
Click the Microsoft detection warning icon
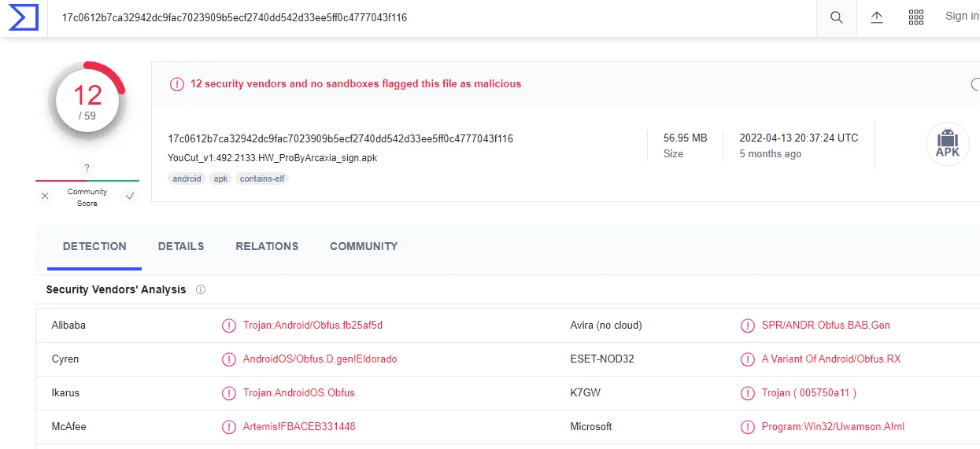748,427
